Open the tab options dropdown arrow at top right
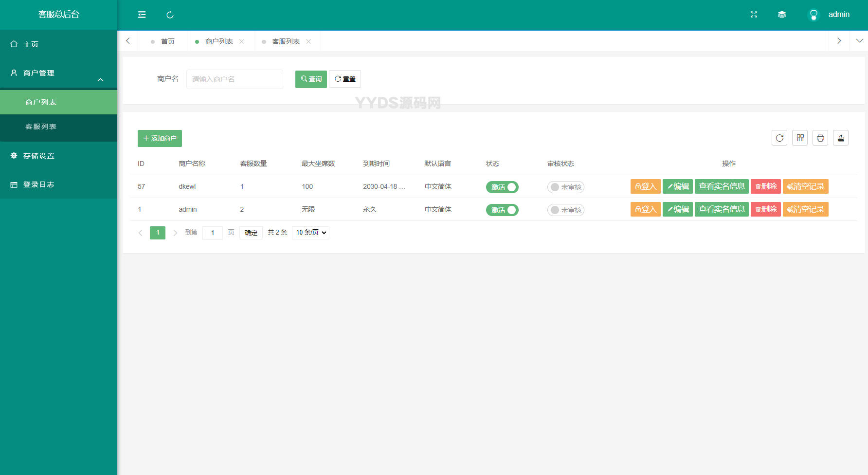The width and height of the screenshot is (868, 475). point(859,41)
